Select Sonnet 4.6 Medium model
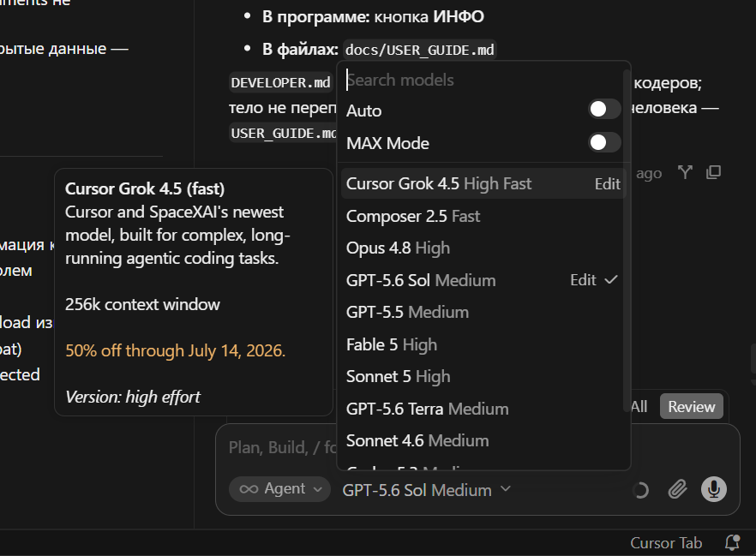 coord(483,440)
